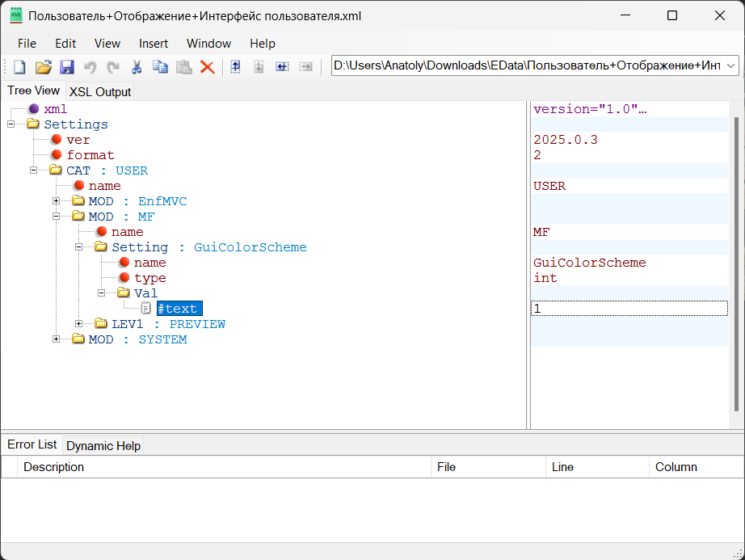Click the Val folder icon

124,293
